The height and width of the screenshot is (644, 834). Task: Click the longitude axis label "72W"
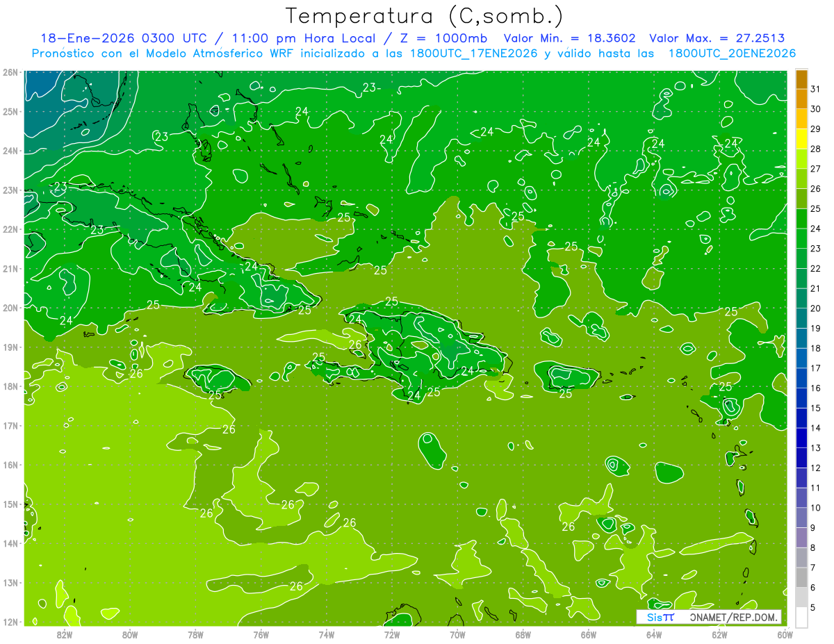(392, 634)
